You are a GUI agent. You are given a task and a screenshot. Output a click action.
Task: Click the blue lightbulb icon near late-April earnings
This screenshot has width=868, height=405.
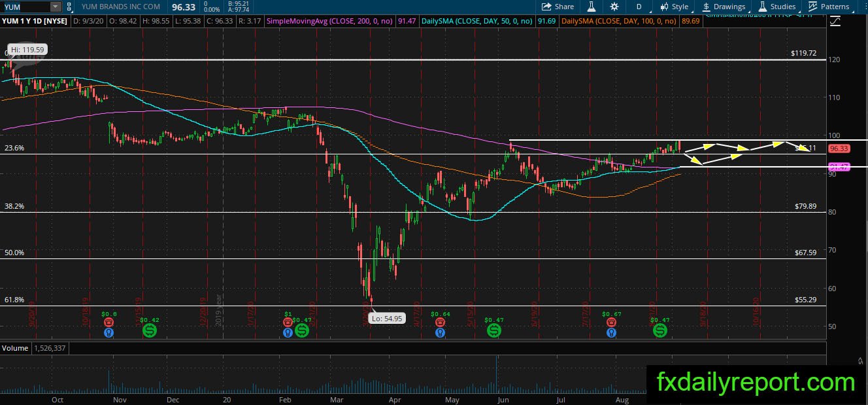pyautogui.click(x=441, y=332)
